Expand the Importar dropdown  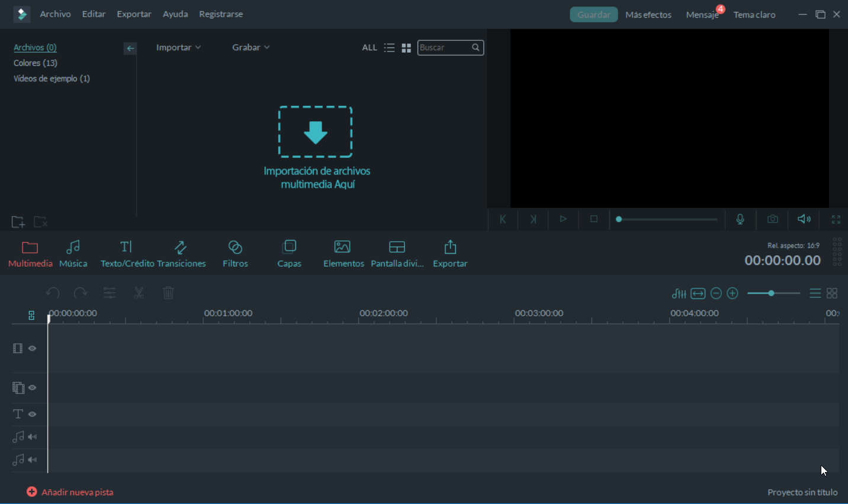pyautogui.click(x=178, y=47)
